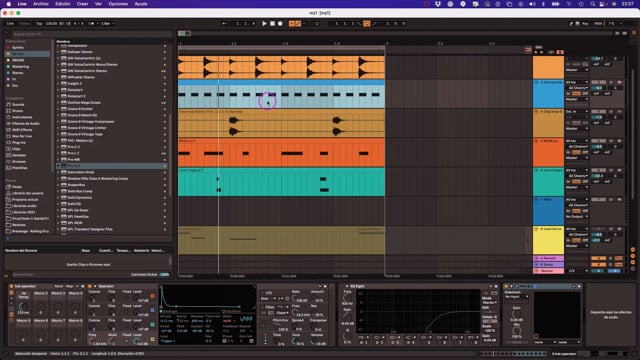
Task: Switch on Key map mode
Action: coord(585,24)
